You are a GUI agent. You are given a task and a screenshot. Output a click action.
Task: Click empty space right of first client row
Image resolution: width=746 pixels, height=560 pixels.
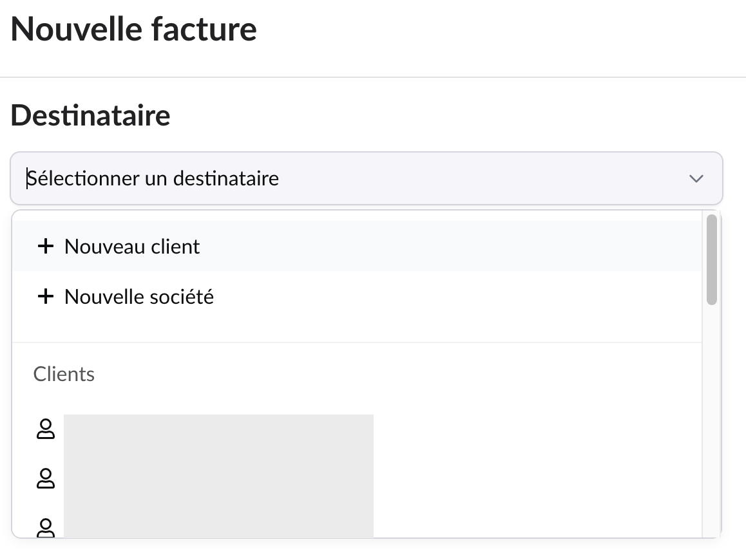click(x=535, y=429)
